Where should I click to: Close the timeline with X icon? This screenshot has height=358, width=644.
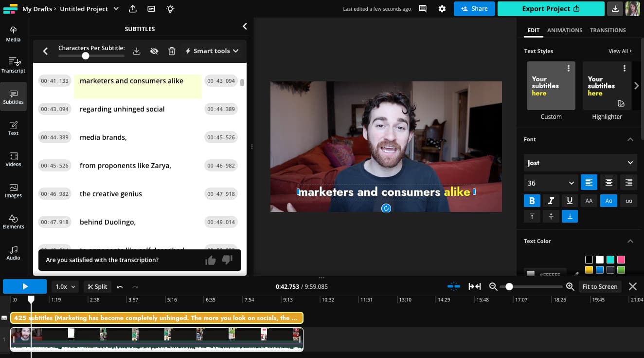tap(633, 286)
